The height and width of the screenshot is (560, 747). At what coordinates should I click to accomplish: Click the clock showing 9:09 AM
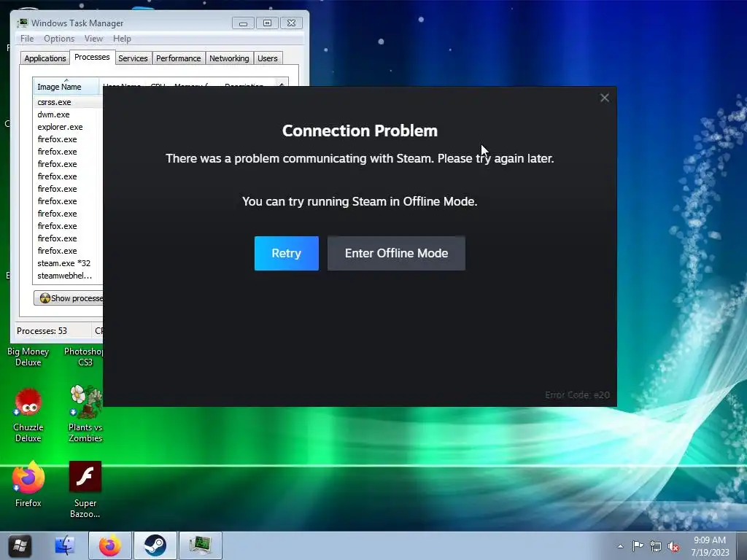pyautogui.click(x=710, y=546)
